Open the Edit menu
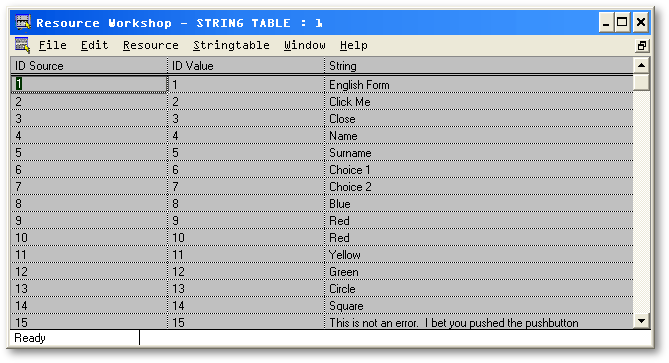Viewport: 669px width, 363px height. coord(94,45)
